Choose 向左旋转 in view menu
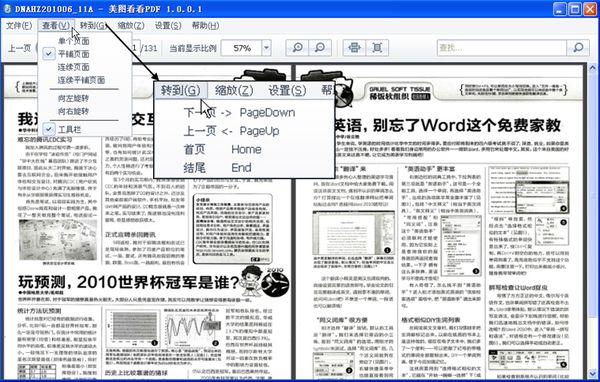Image resolution: width=600 pixels, height=382 pixels. (x=73, y=98)
